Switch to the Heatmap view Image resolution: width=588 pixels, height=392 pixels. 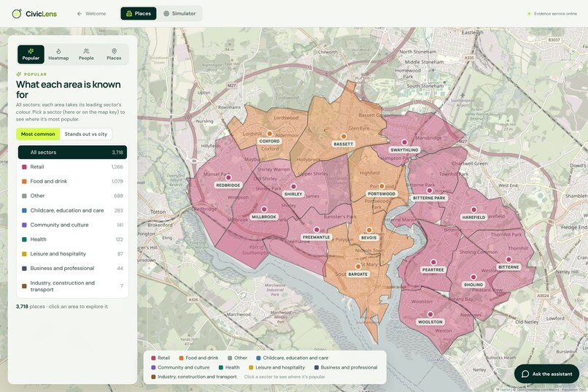click(58, 55)
